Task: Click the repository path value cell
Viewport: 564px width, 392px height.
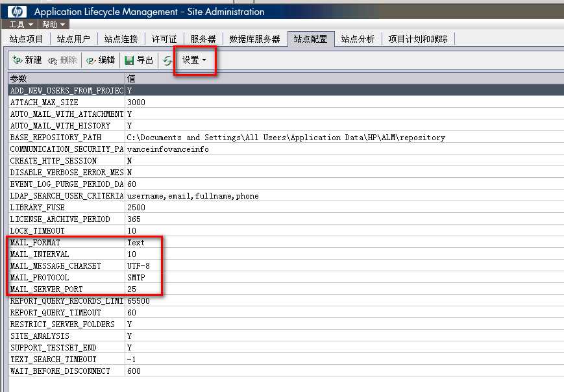Action: pos(286,138)
